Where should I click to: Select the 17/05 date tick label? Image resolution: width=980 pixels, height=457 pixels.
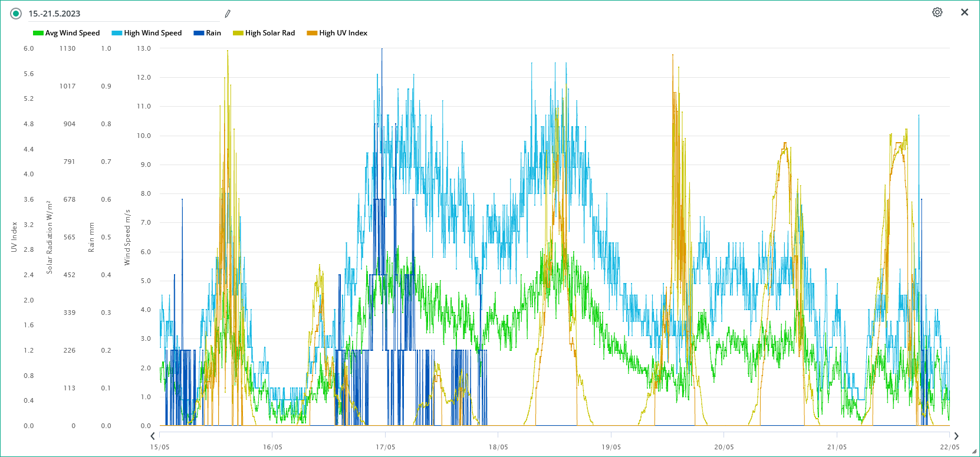pyautogui.click(x=386, y=447)
